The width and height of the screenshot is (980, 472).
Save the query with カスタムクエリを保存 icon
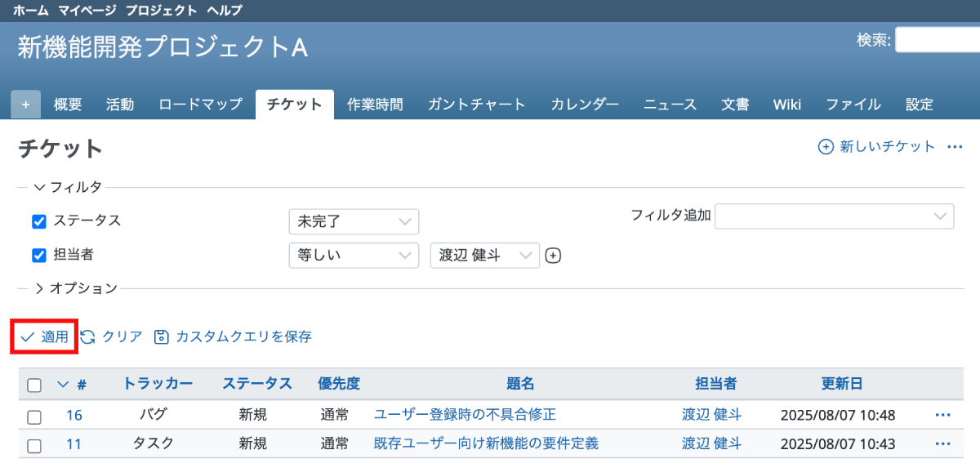pos(162,336)
